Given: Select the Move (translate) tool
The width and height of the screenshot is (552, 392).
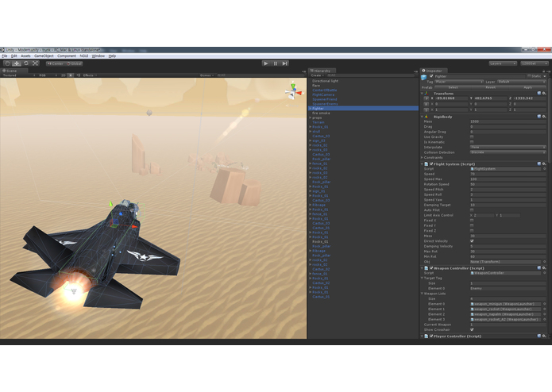Looking at the screenshot, I should coord(17,63).
